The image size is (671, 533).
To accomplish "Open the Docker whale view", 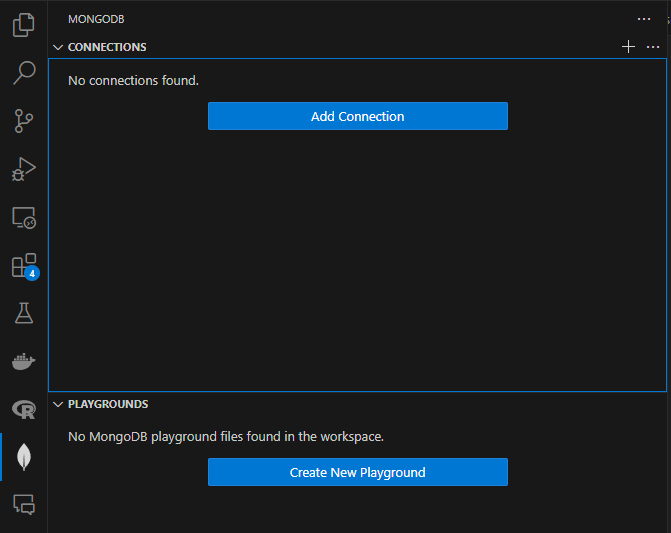I will pos(24,362).
